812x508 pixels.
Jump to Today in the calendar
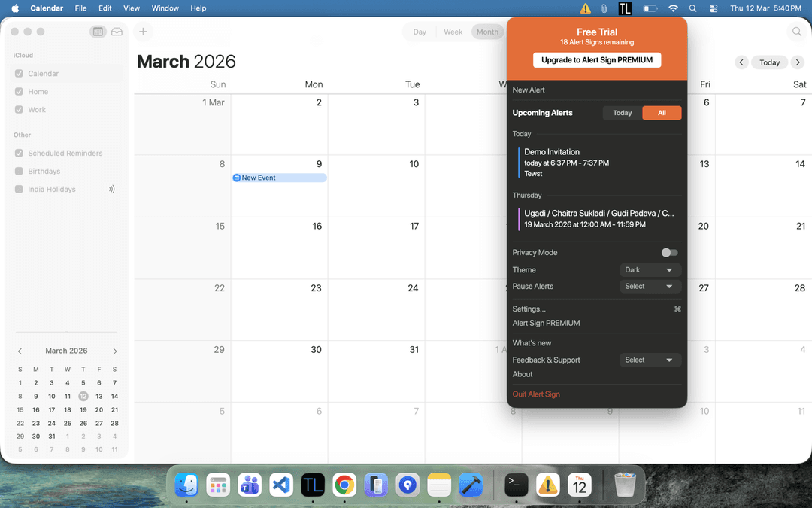point(770,62)
